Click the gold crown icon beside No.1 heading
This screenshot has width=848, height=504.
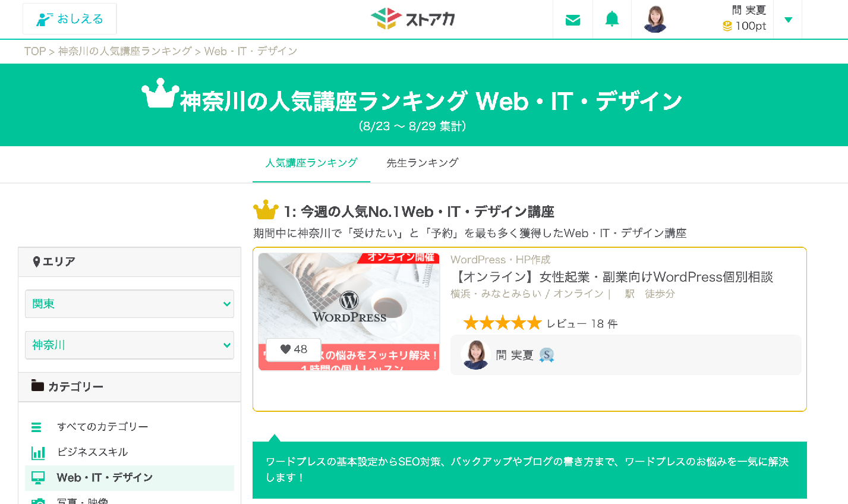pos(266,210)
